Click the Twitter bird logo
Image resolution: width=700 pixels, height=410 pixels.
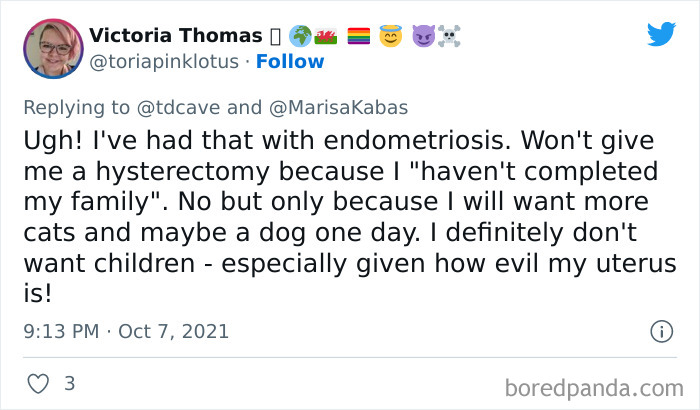[661, 34]
